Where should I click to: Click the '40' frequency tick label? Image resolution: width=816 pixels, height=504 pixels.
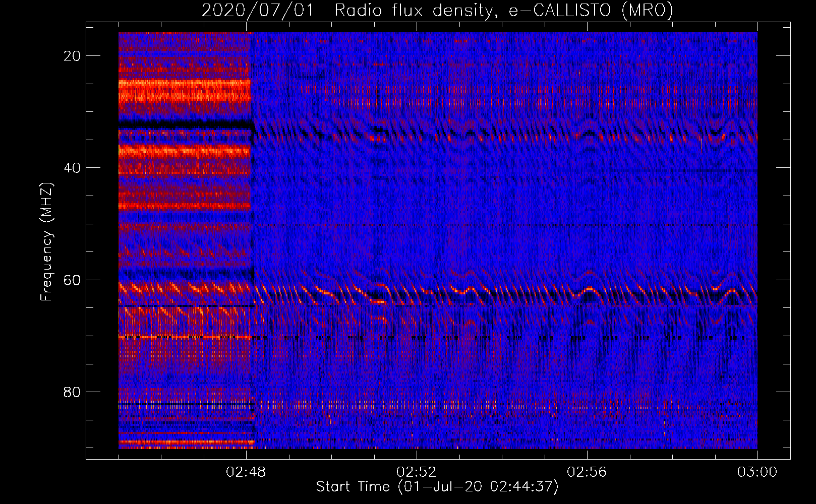72,168
